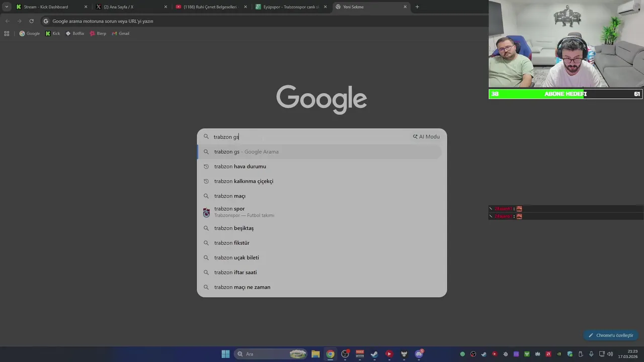Close the Stream - Kick Dashboard tab
The width and height of the screenshot is (644, 362).
click(86, 7)
